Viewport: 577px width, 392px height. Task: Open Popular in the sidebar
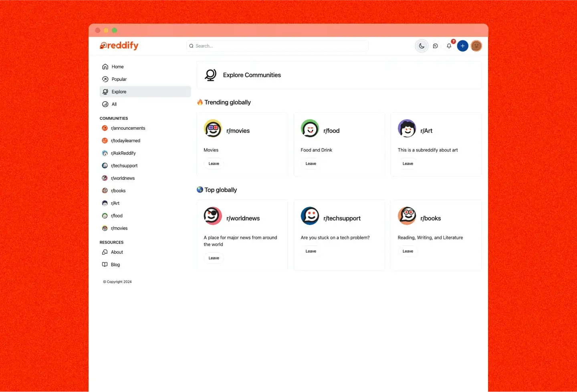[x=145, y=79]
